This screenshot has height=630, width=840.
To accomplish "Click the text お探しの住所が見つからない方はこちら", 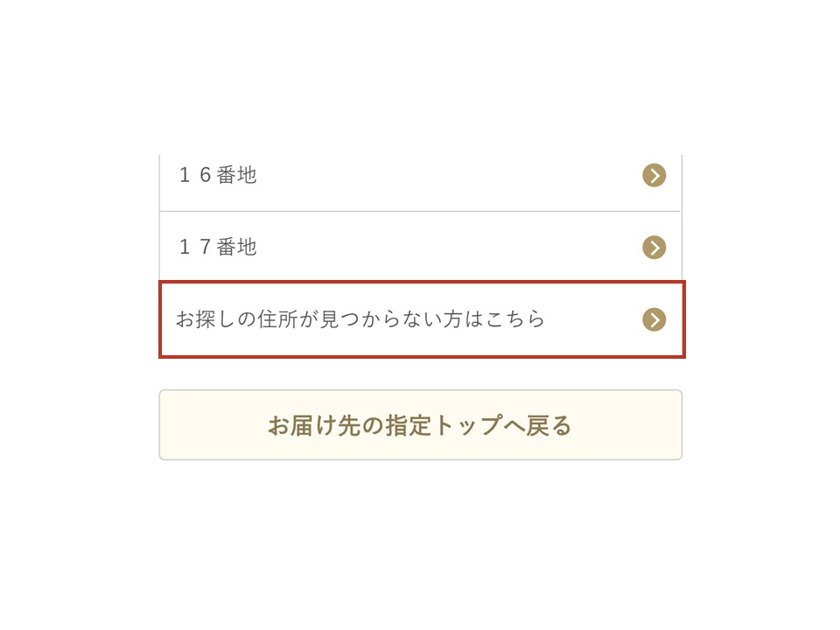I will pos(360,319).
